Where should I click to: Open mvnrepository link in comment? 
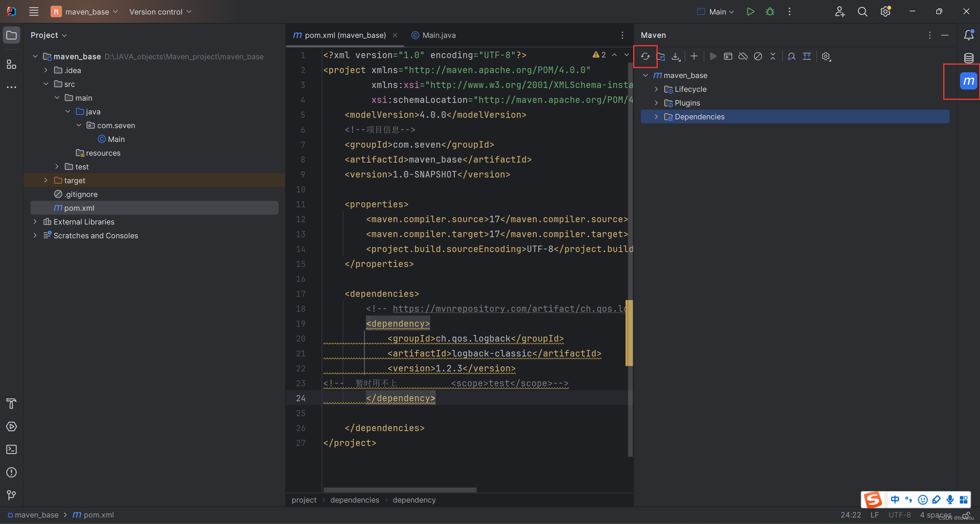click(x=510, y=309)
